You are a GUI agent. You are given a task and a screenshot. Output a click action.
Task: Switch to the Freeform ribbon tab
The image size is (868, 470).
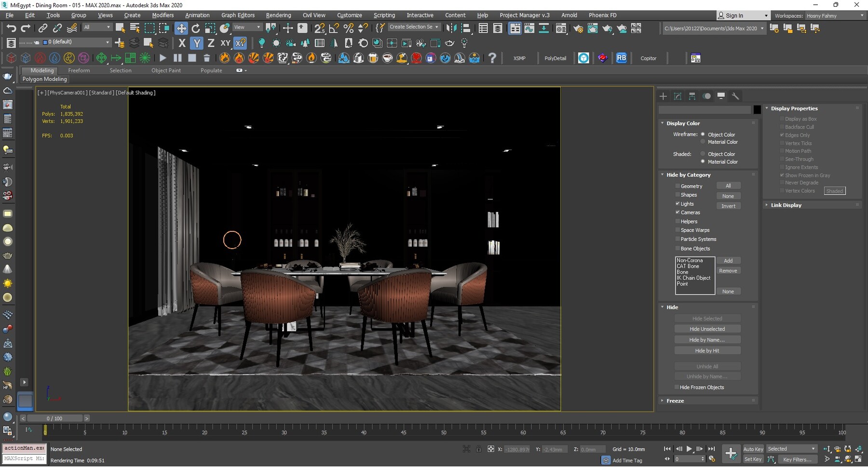(x=79, y=70)
